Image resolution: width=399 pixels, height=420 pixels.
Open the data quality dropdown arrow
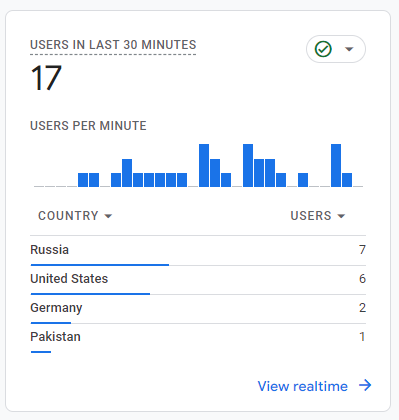[x=349, y=49]
